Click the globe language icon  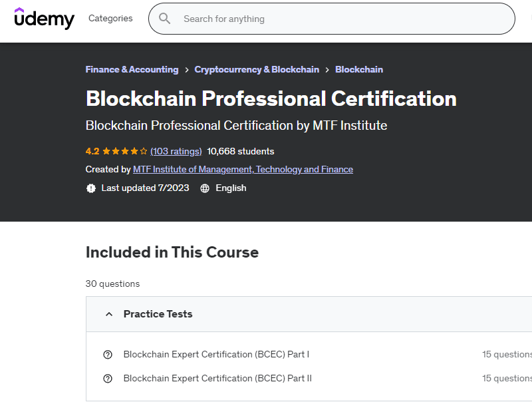tap(205, 188)
